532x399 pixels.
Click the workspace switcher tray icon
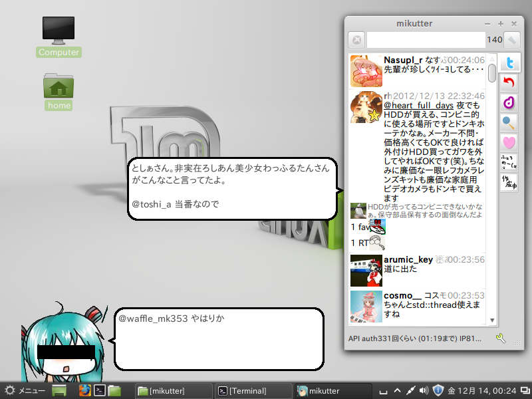[x=525, y=390]
